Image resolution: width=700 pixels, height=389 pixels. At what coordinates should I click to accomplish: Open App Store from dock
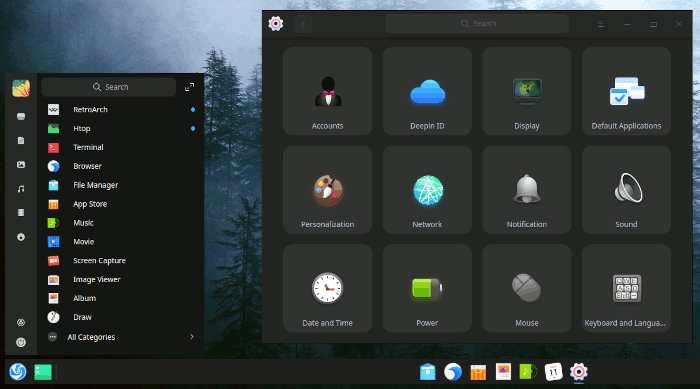tap(478, 372)
